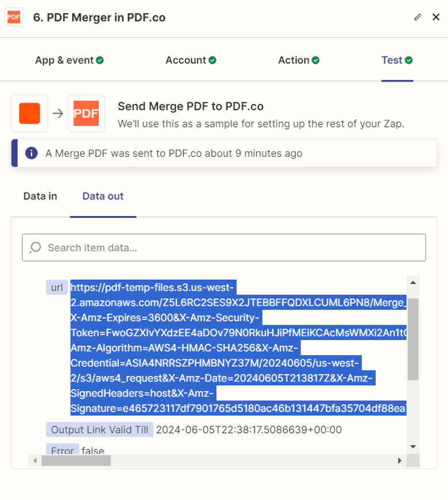Click the highlighted url value text
Image resolution: width=448 pixels, height=500 pixels.
pos(230,348)
